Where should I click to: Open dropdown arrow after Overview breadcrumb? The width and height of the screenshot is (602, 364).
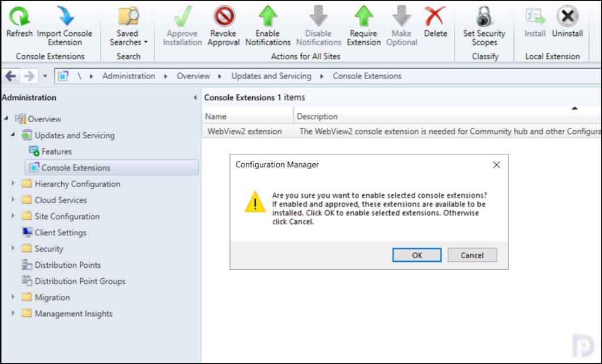click(x=220, y=76)
